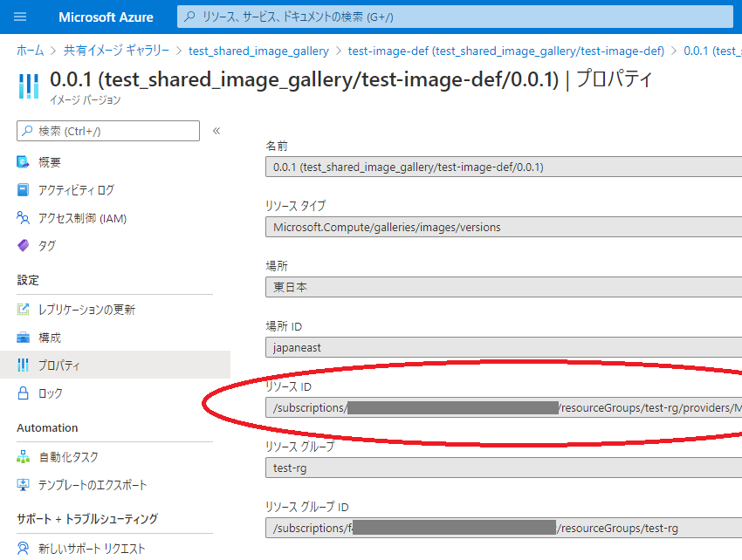This screenshot has width=742, height=560.
Task: Click the 自動化タスク hierarchy icon
Action: click(23, 457)
